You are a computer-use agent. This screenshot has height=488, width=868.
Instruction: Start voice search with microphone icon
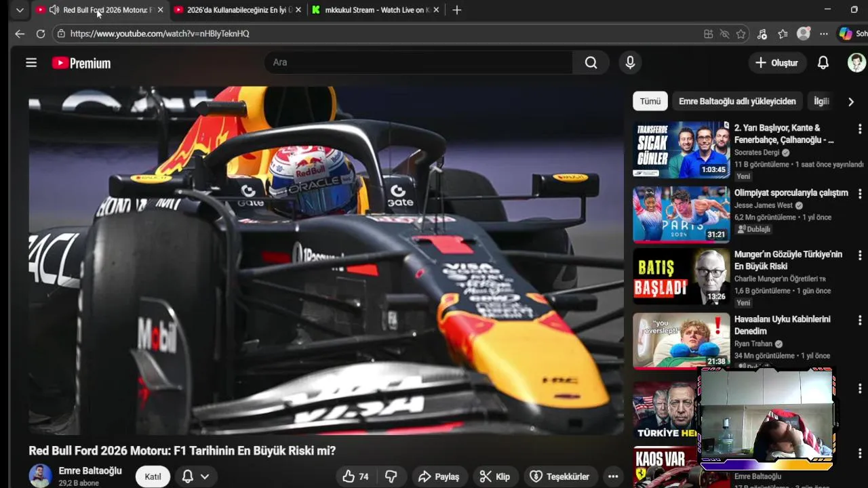[x=630, y=62]
